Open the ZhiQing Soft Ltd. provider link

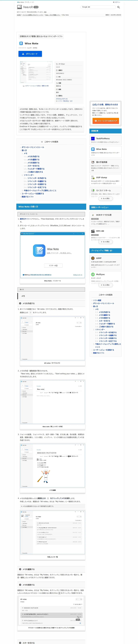pyautogui.click(x=62, y=99)
